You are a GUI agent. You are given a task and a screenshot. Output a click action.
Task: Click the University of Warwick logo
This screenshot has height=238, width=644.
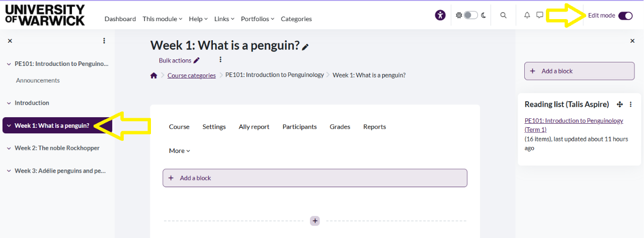pos(45,15)
